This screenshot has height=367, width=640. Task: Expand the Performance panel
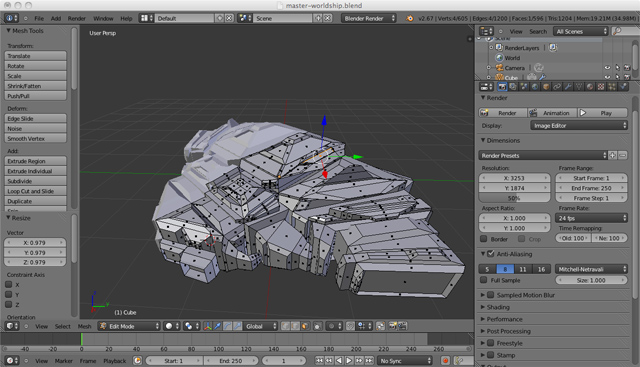[504, 319]
